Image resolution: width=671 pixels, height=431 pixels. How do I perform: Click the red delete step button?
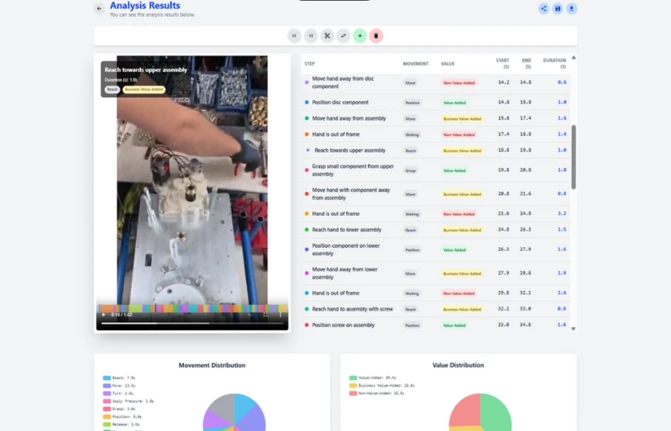coord(376,36)
